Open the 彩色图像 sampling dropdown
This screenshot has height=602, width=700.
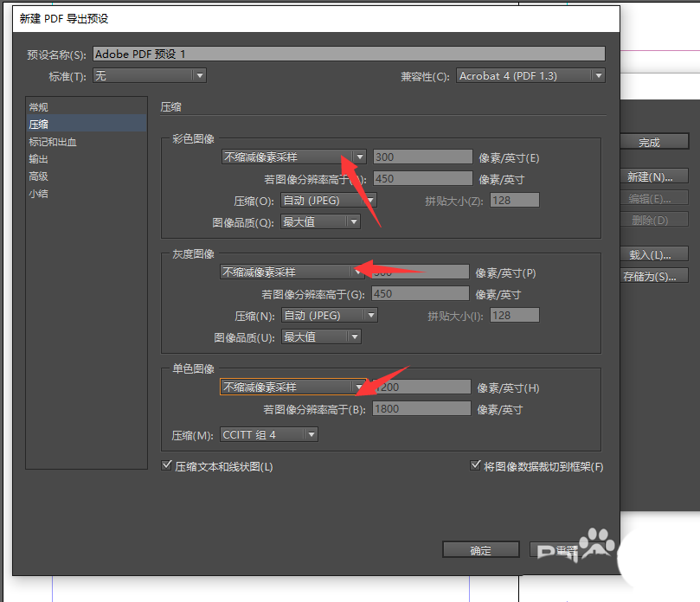point(293,157)
